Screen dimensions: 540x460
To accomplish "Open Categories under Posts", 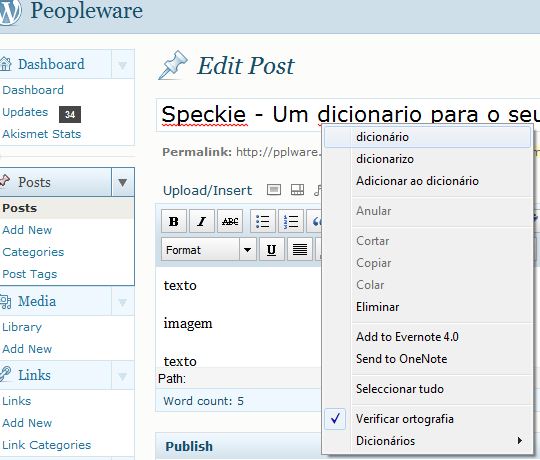I will [x=33, y=252].
